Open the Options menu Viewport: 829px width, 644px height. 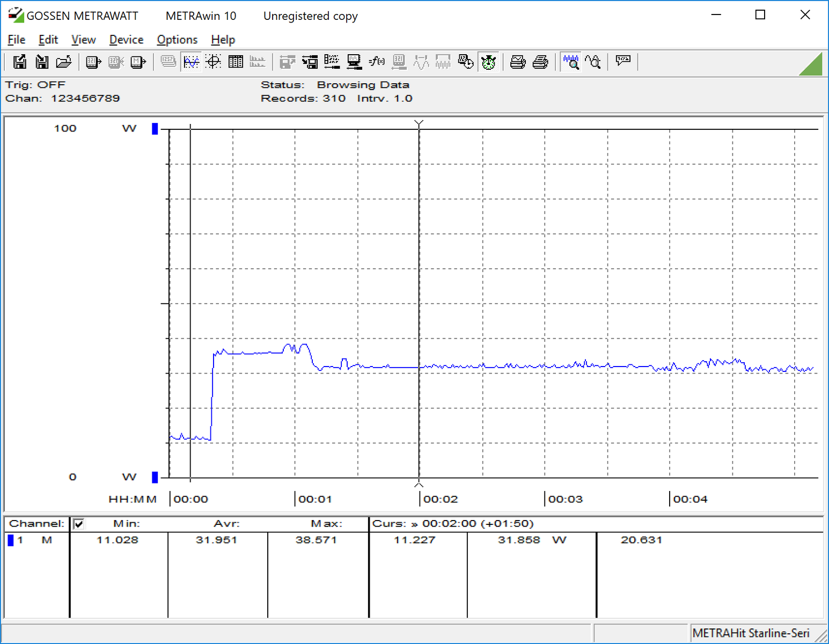pyautogui.click(x=177, y=40)
